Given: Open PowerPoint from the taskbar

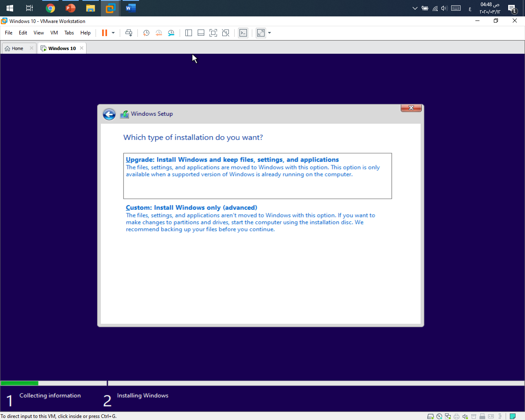Looking at the screenshot, I should click(71, 8).
